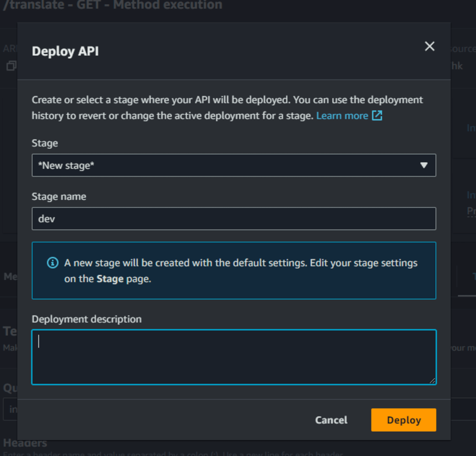Open the Learn more link
The height and width of the screenshot is (456, 476).
click(342, 116)
